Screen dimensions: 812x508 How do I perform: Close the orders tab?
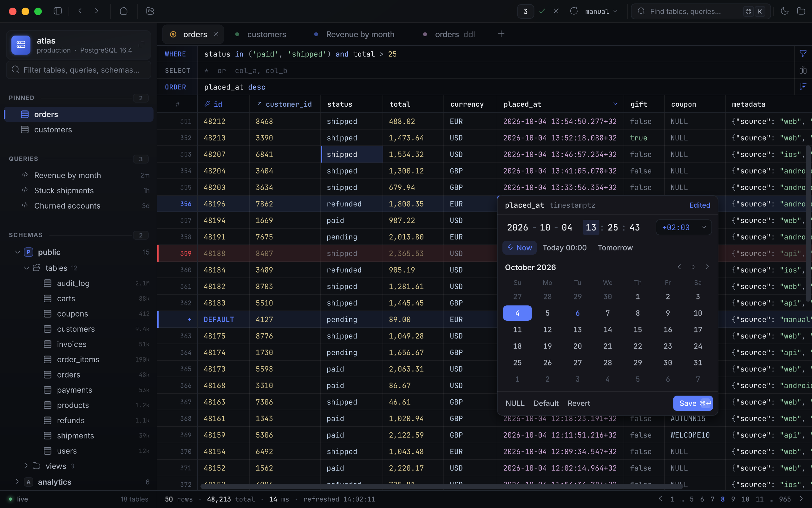click(216, 34)
